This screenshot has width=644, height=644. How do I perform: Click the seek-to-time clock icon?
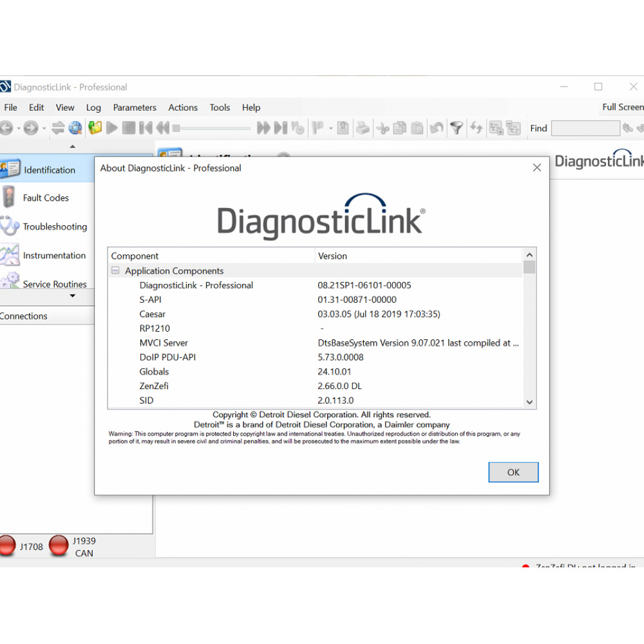point(298,128)
